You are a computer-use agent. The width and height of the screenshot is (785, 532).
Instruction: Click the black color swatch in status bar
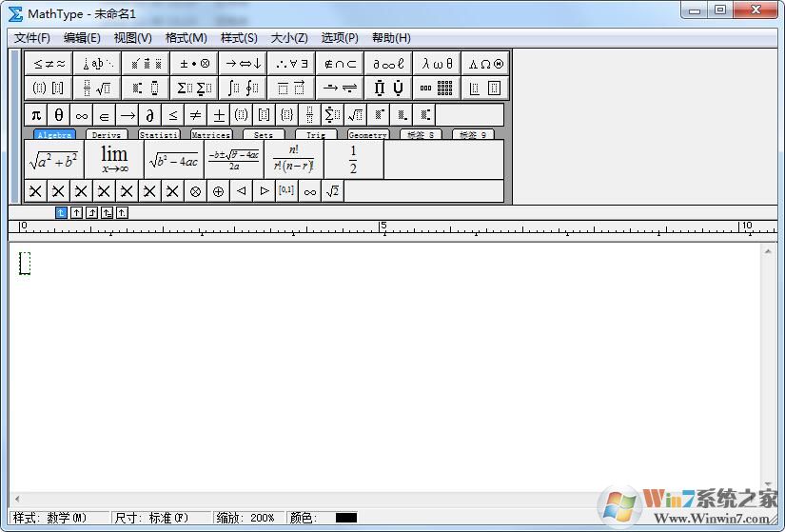click(x=345, y=519)
